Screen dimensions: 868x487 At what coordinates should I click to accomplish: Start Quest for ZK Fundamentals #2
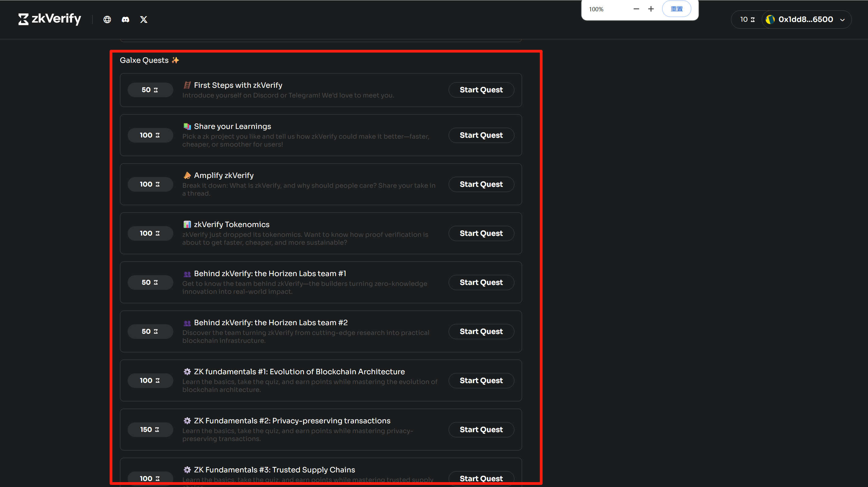pyautogui.click(x=481, y=430)
